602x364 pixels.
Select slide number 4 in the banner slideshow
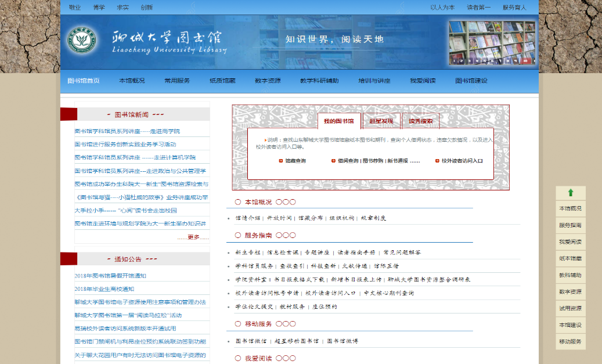[x=477, y=60]
